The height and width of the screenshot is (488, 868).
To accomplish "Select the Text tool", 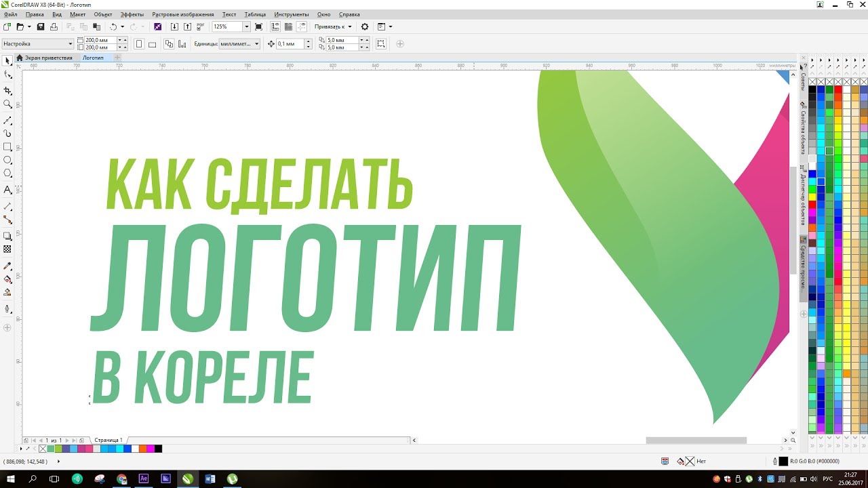I will point(8,190).
